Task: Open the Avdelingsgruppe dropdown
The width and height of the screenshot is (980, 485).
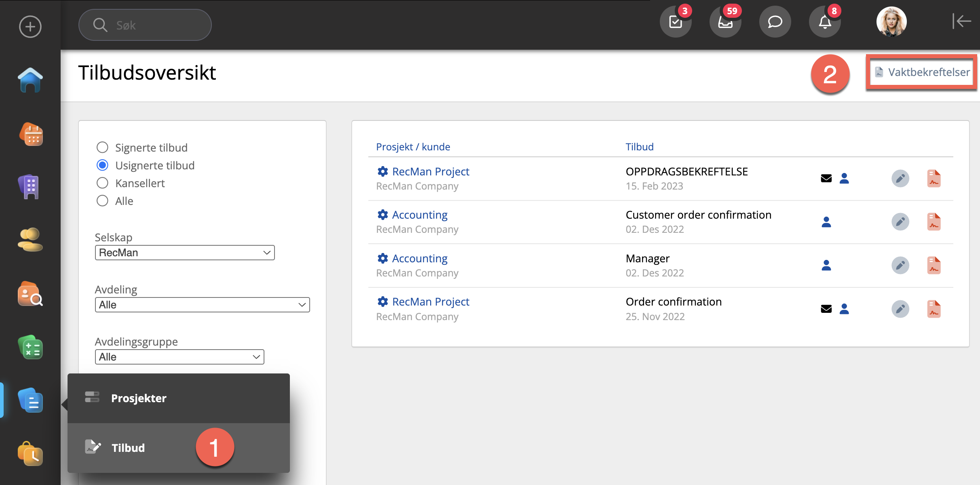Action: [180, 357]
